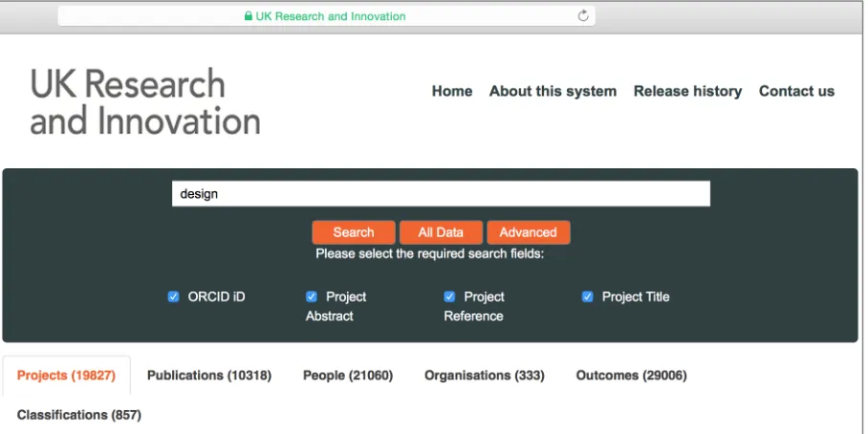Go to the Home page
The height and width of the screenshot is (434, 868).
pos(452,92)
